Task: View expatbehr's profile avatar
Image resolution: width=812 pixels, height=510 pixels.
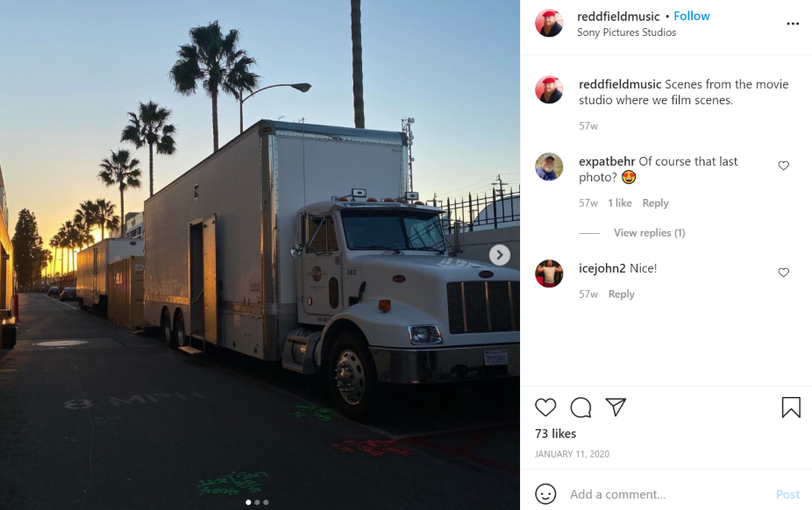Action: click(549, 166)
